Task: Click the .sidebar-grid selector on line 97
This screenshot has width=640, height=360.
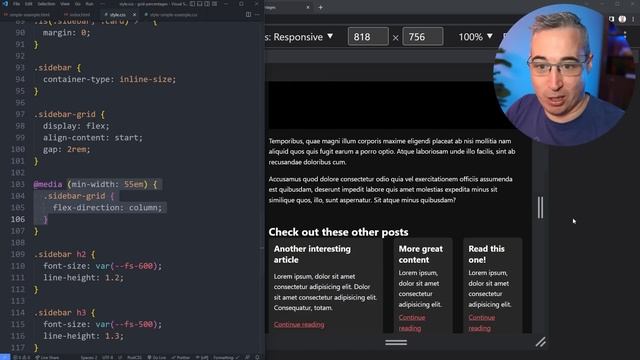Action: tap(64, 114)
